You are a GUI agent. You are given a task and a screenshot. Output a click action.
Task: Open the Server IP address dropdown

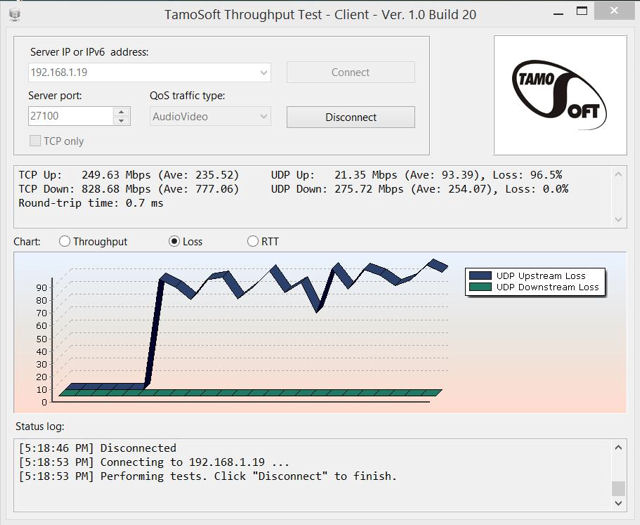click(x=264, y=73)
